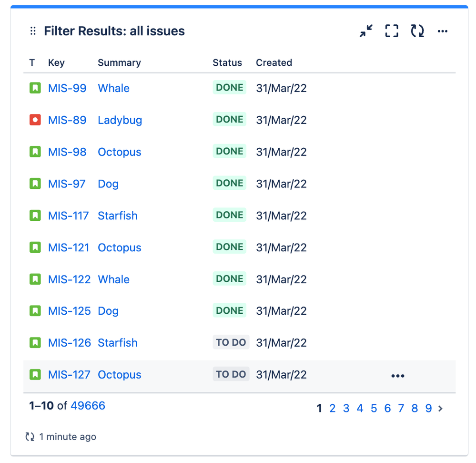
Task: Open the next page with the chevron arrow
Action: click(440, 408)
